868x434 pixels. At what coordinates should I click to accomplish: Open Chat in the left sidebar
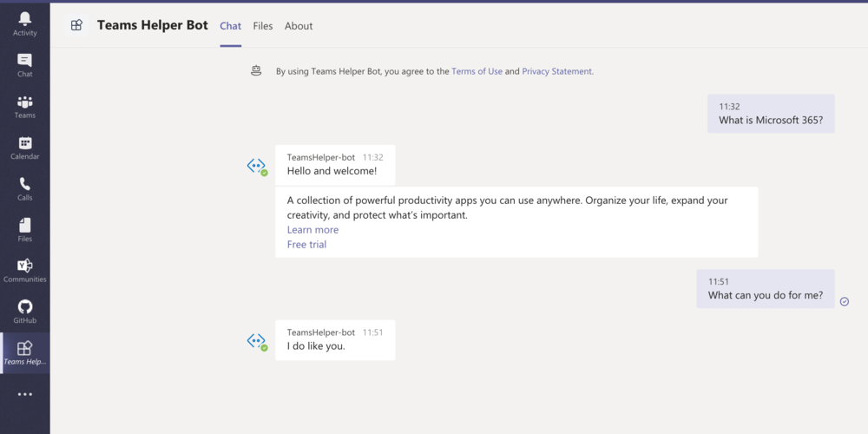[25, 65]
